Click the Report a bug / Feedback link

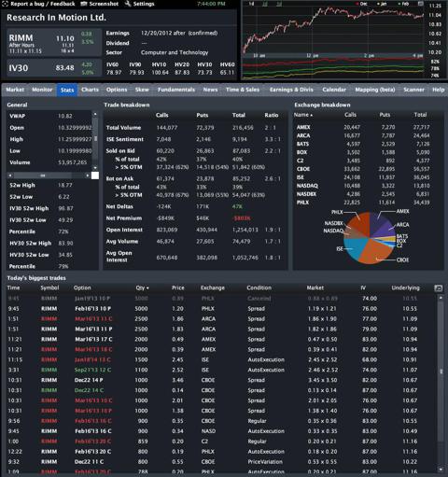[x=43, y=4]
